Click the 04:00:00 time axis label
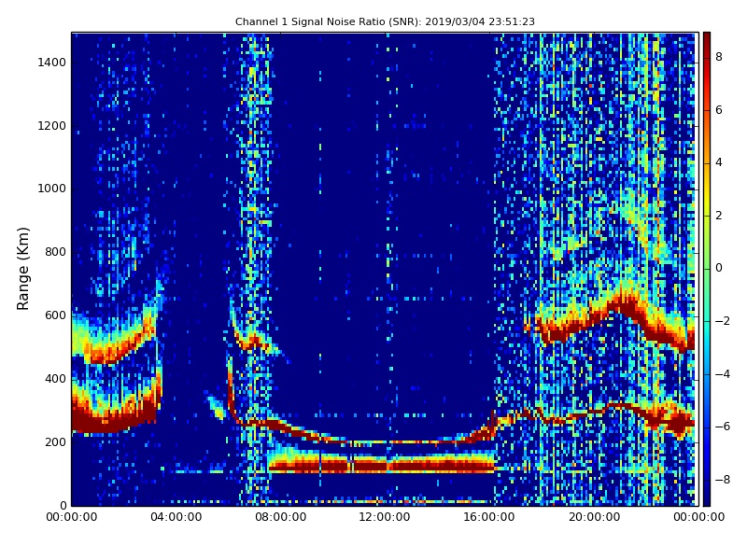The height and width of the screenshot is (560, 747). (x=176, y=517)
